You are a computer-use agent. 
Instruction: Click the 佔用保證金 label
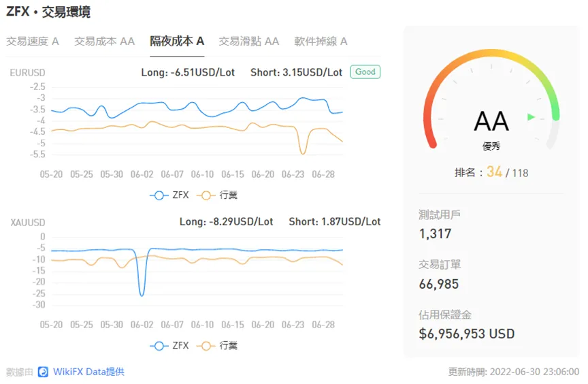[x=445, y=315]
